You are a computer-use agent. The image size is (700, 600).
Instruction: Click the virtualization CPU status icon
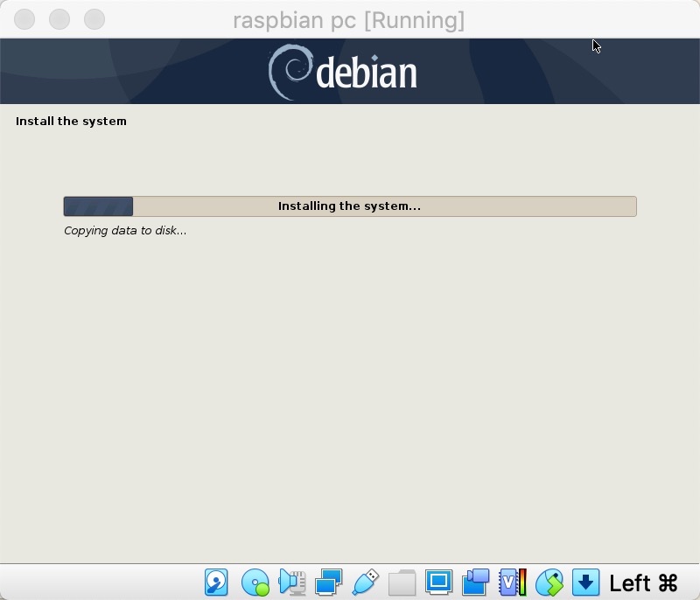513,583
